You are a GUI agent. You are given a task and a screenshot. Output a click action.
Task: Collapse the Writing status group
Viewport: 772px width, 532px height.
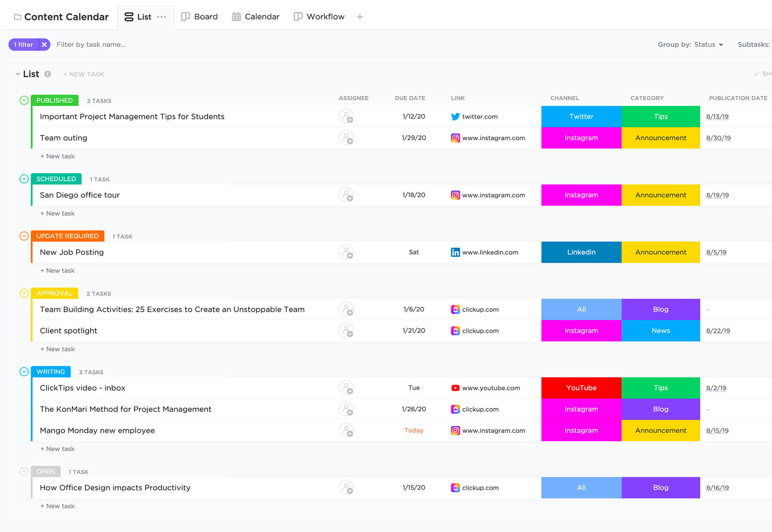coord(24,372)
